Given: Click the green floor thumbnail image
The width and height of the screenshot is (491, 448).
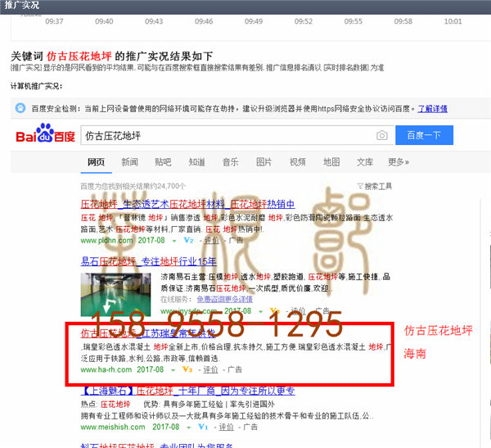Looking at the screenshot, I should pyautogui.click(x=115, y=294).
